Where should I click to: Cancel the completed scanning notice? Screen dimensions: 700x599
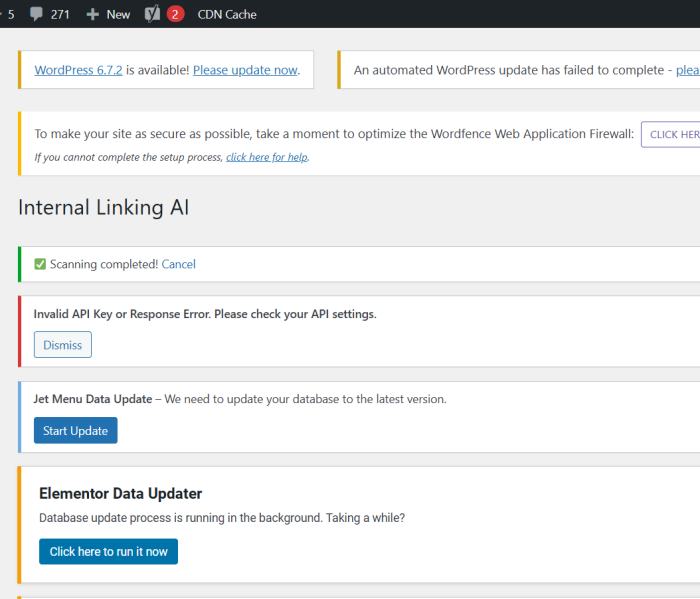click(179, 264)
